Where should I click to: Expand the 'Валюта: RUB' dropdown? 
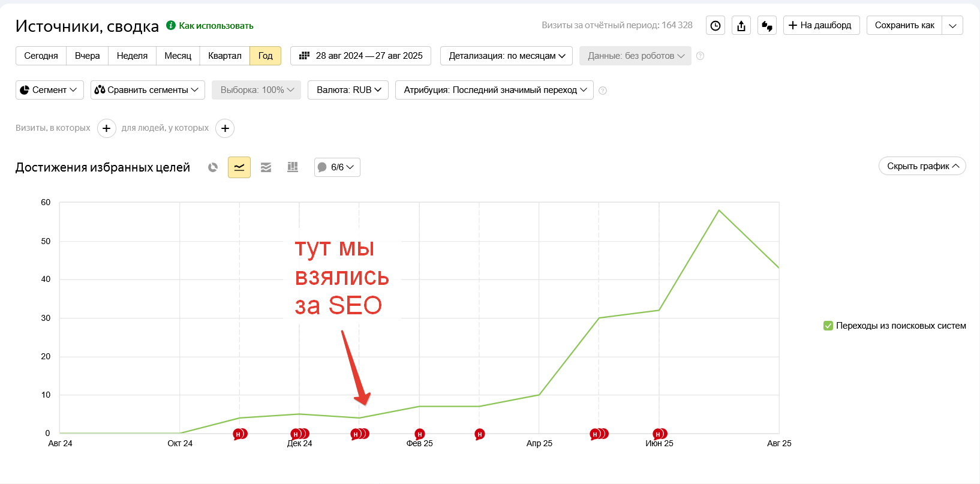tap(348, 90)
